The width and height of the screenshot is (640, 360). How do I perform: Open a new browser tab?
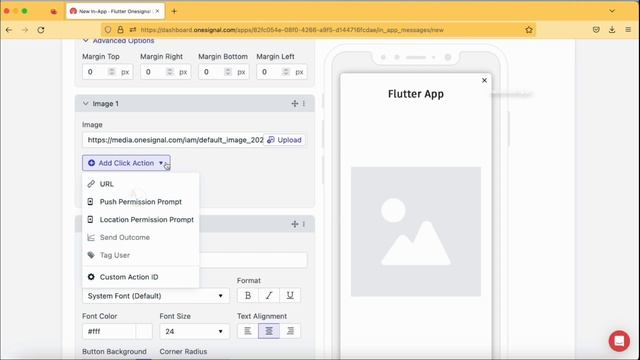(174, 11)
